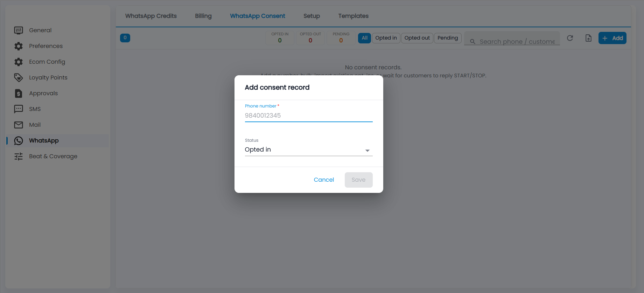Image resolution: width=644 pixels, height=293 pixels.
Task: Open the Opted in status select
Action: (309, 150)
